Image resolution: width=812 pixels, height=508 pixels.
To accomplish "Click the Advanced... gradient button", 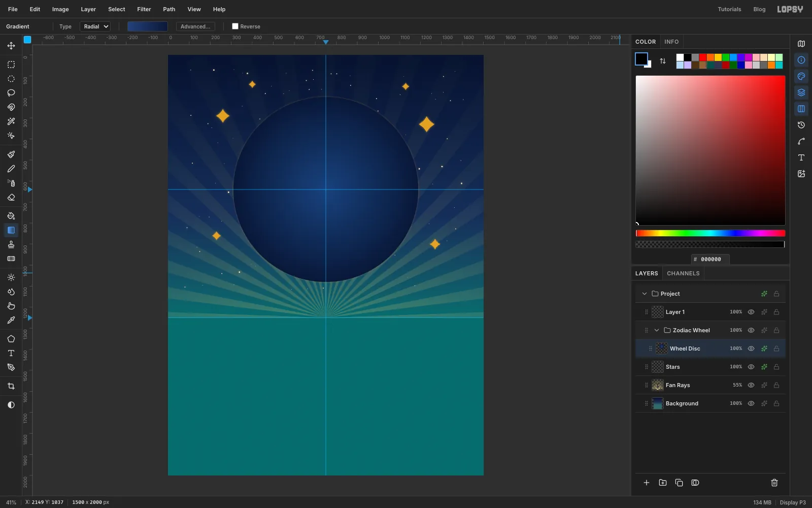I will click(195, 26).
